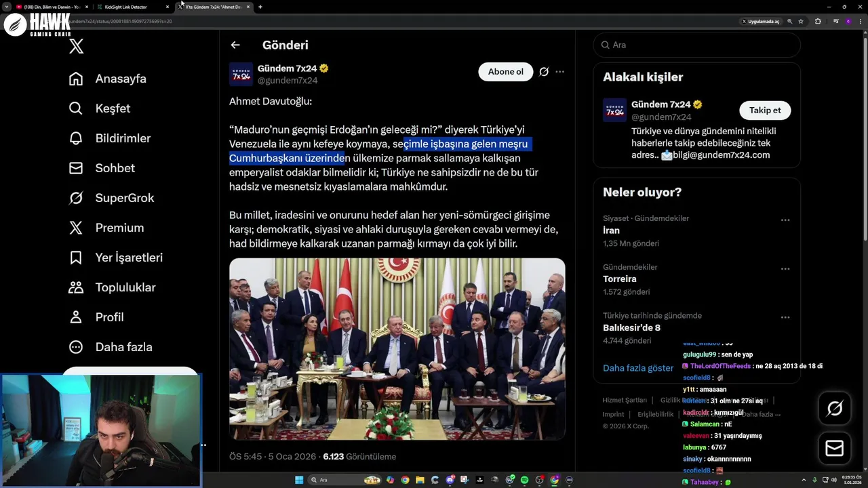This screenshot has height=488, width=868.
Task: Open Copilot from the taskbar
Action: [390, 480]
